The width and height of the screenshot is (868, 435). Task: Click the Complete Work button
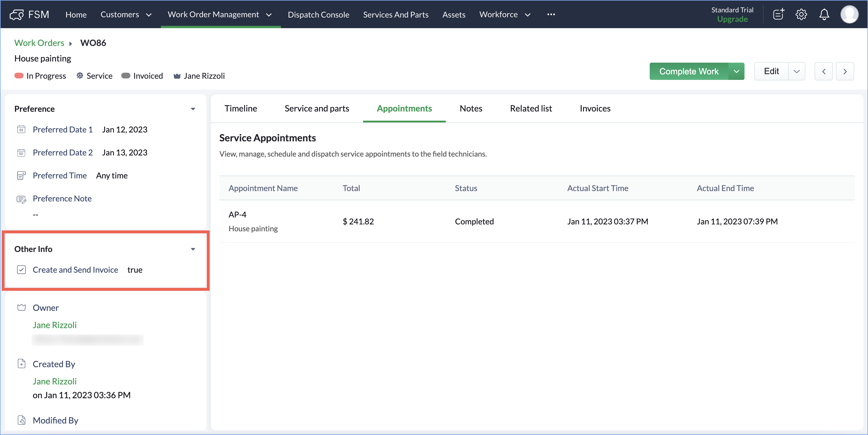click(688, 72)
